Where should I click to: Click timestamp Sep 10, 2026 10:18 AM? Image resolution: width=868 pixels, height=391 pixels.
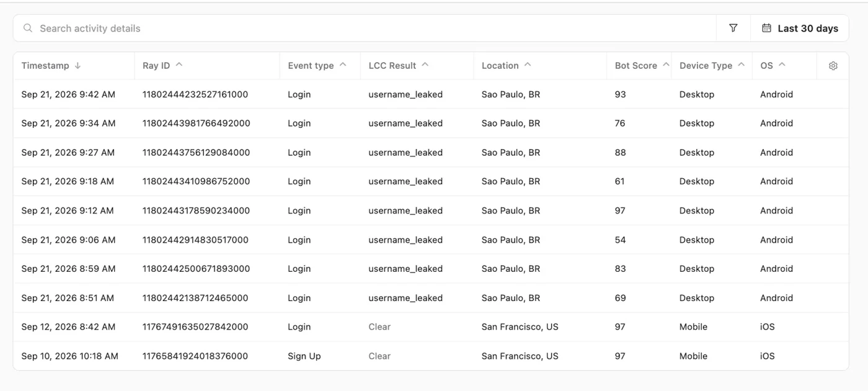(69, 356)
